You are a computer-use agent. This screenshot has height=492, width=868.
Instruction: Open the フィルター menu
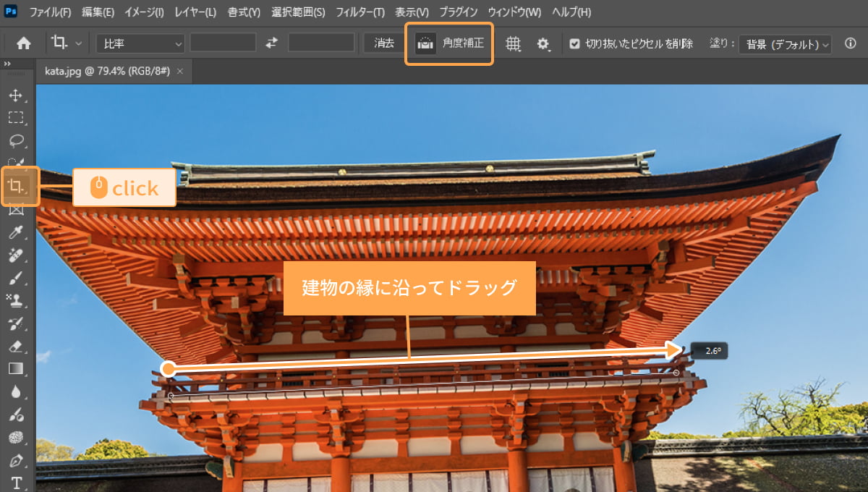pyautogui.click(x=361, y=12)
